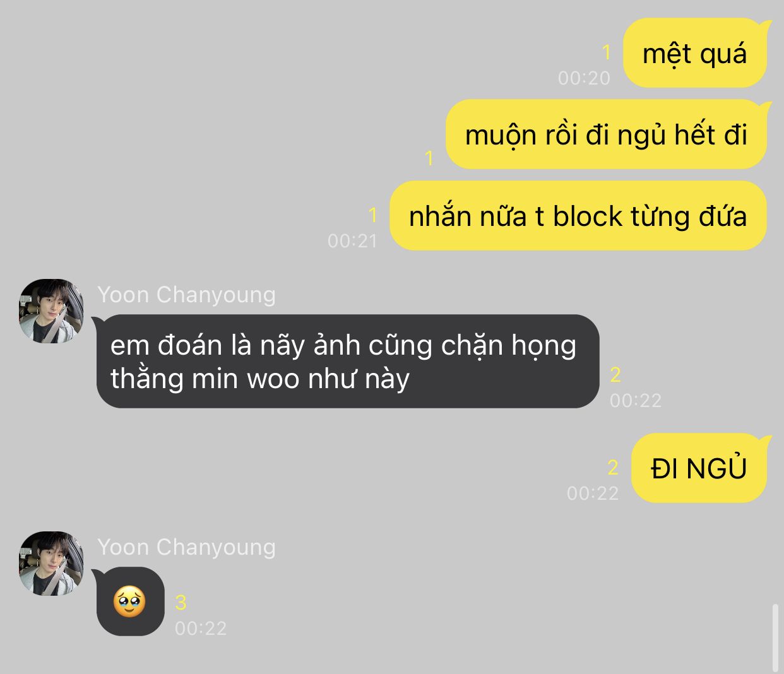Click the pleading face emoji message
The image size is (784, 674).
pyautogui.click(x=130, y=601)
